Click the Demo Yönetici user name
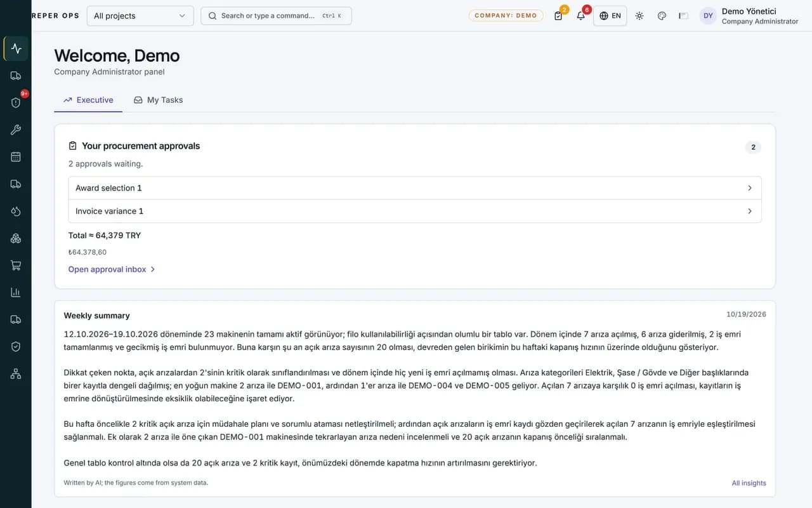812x508 pixels. pyautogui.click(x=749, y=11)
